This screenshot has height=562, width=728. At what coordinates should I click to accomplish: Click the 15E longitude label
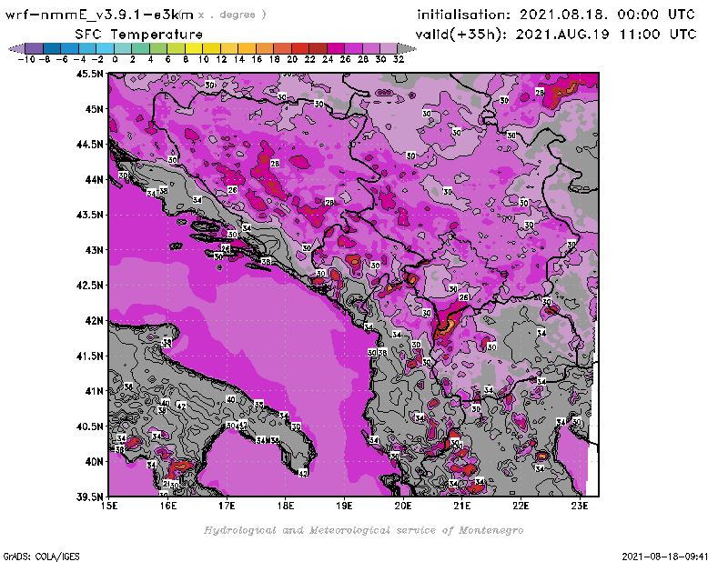point(109,506)
